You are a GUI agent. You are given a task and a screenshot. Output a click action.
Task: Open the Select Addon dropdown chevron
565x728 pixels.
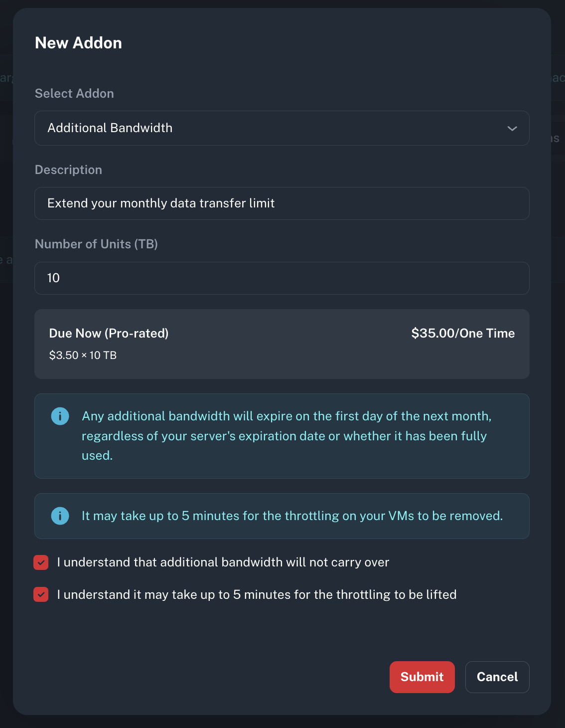(512, 128)
